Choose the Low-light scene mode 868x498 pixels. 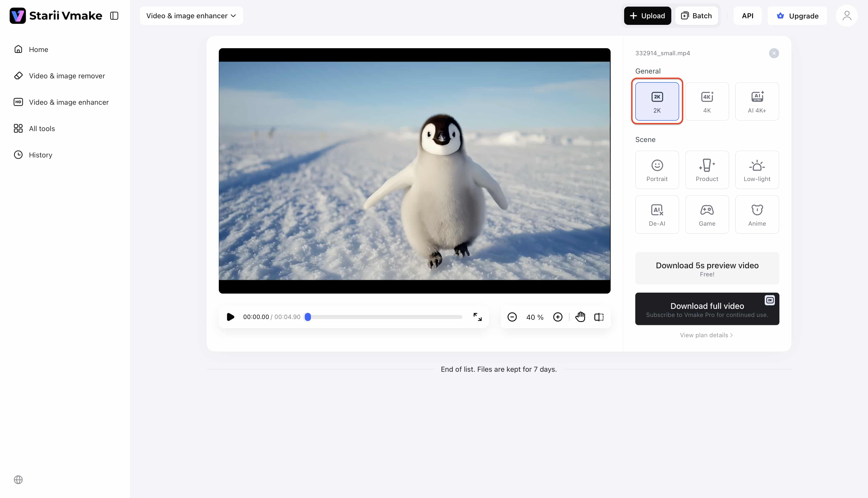pos(757,170)
